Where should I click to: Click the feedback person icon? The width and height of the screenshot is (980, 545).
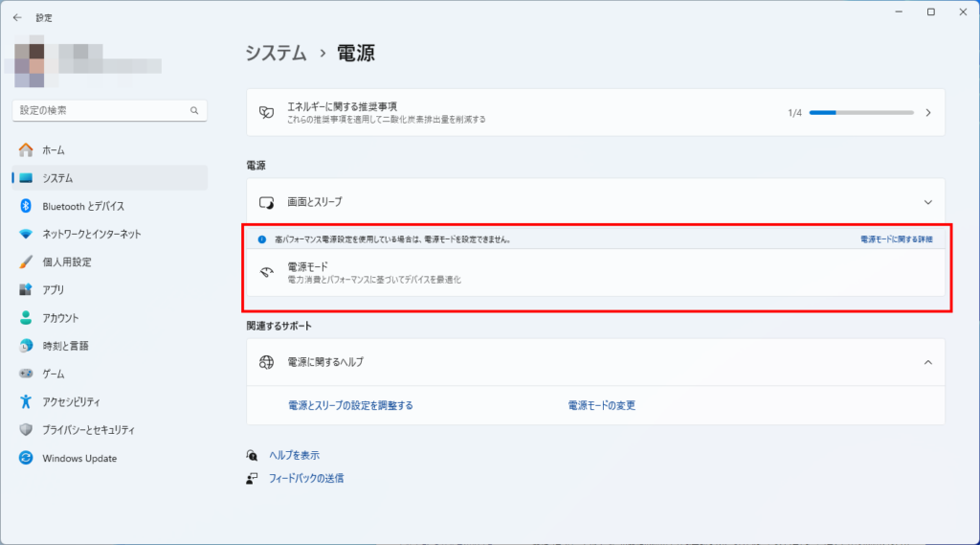coord(252,479)
